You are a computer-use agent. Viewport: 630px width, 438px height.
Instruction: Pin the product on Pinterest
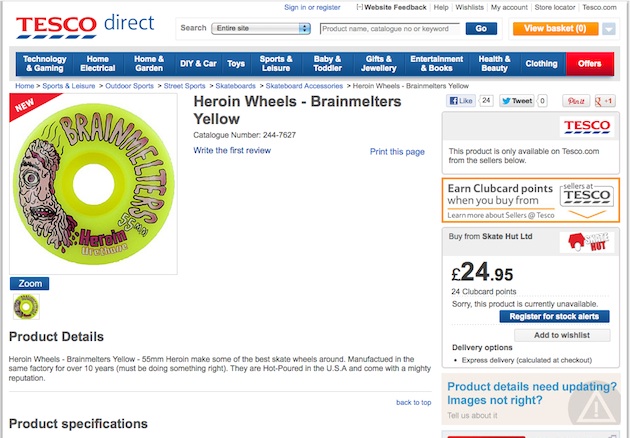click(576, 101)
